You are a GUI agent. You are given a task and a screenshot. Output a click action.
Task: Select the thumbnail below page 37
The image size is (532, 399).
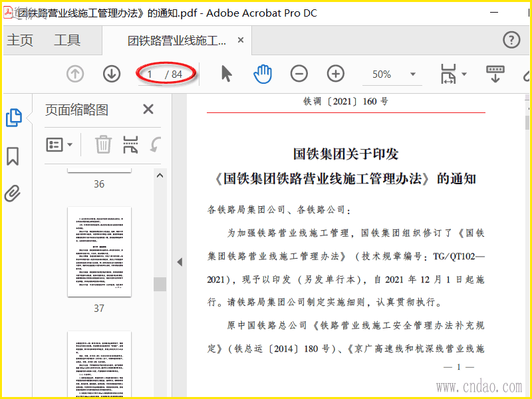click(99, 364)
